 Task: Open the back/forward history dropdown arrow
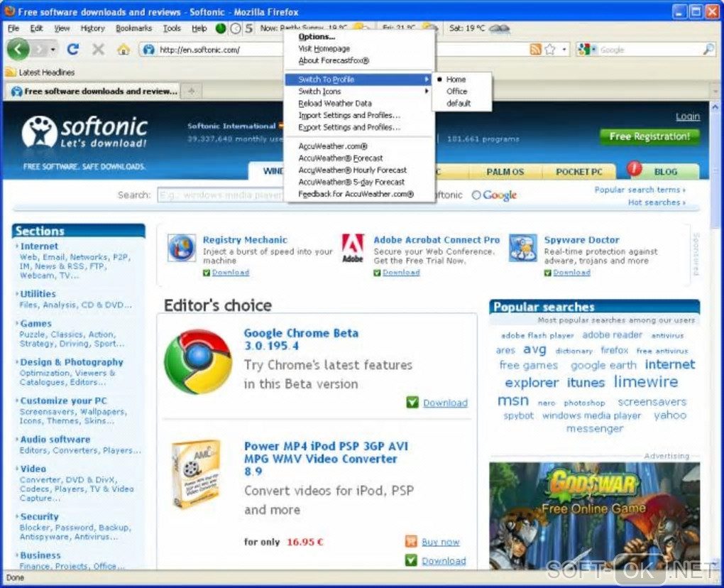pyautogui.click(x=53, y=49)
